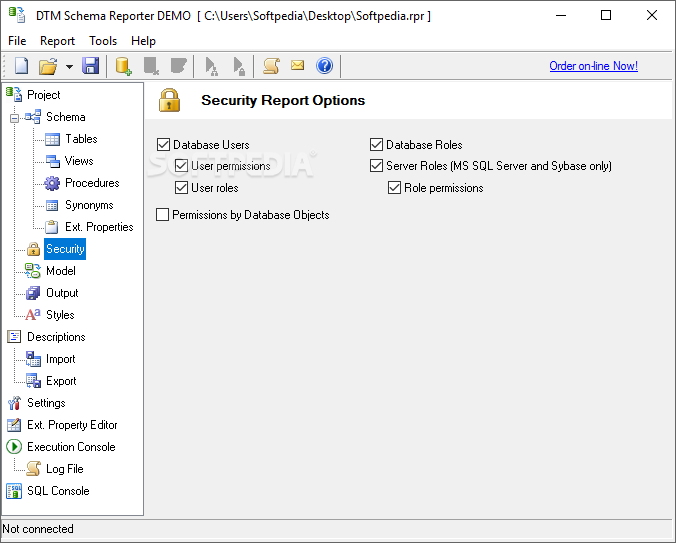Screen dimensions: 676x543
Task: Open the recent files dropdown arrow
Action: (69, 66)
